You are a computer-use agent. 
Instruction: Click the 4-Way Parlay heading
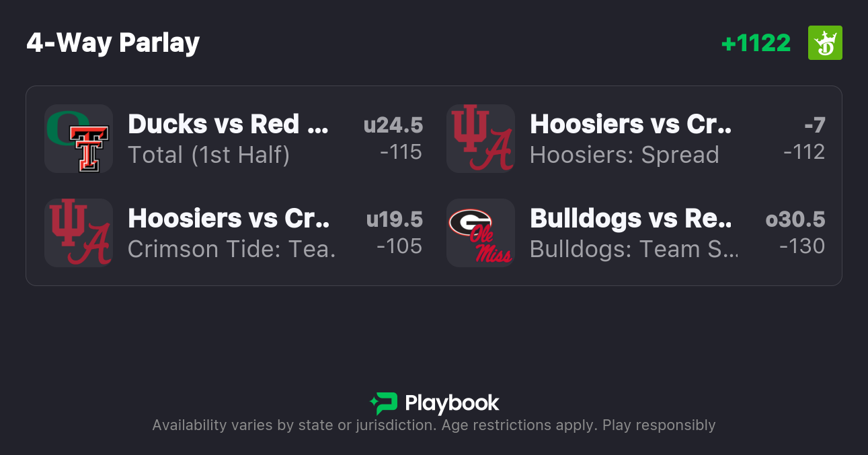coord(113,43)
